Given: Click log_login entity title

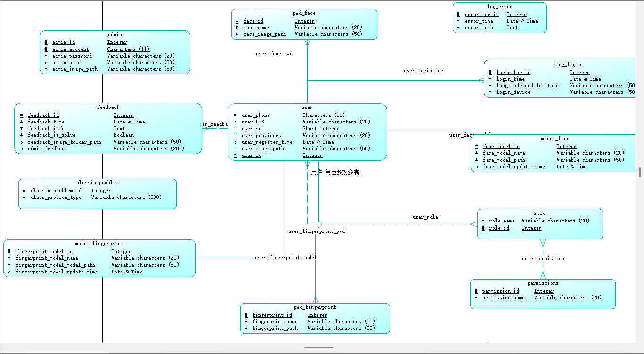Looking at the screenshot, I should (x=569, y=64).
